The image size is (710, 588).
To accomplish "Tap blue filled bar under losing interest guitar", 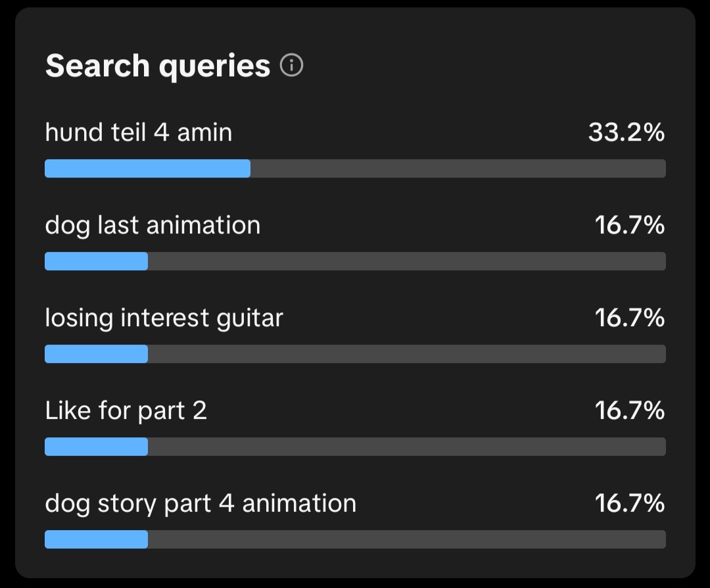I will click(96, 354).
